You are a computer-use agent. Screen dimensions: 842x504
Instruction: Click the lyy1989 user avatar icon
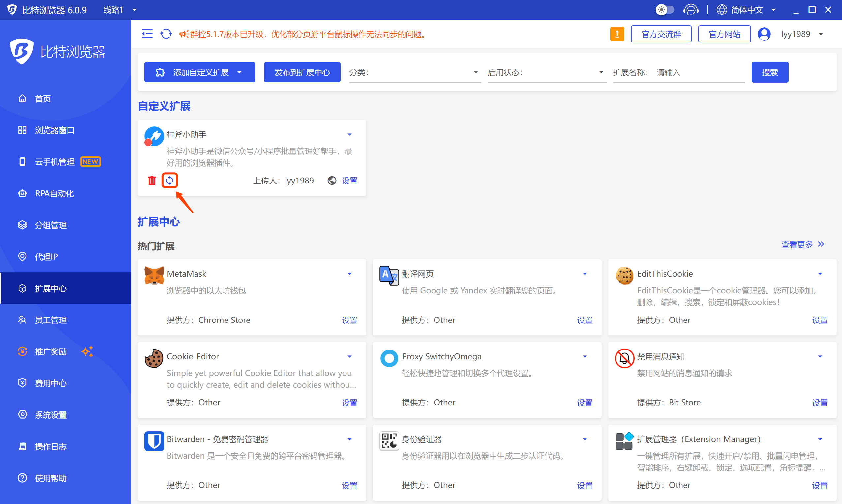coord(764,34)
